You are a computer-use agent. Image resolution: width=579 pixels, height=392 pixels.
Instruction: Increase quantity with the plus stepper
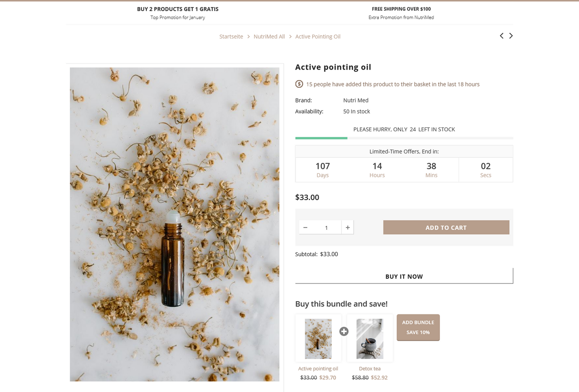tap(347, 227)
